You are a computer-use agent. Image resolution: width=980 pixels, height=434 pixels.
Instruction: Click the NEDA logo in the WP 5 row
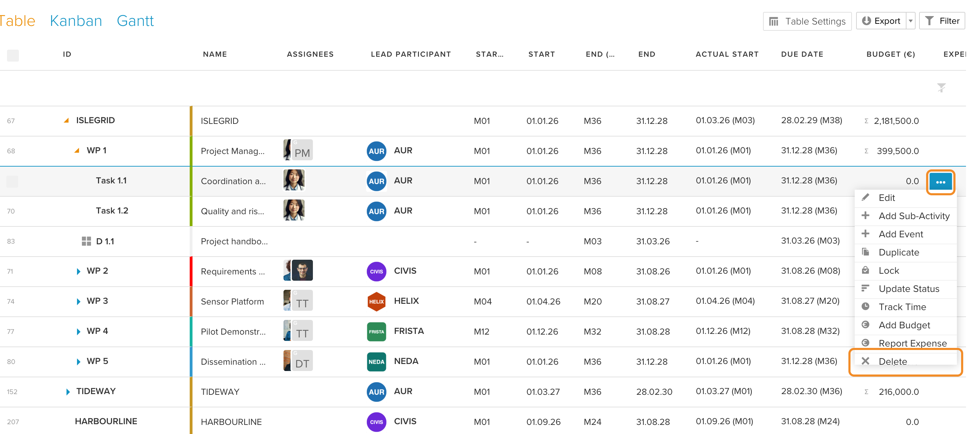point(376,361)
